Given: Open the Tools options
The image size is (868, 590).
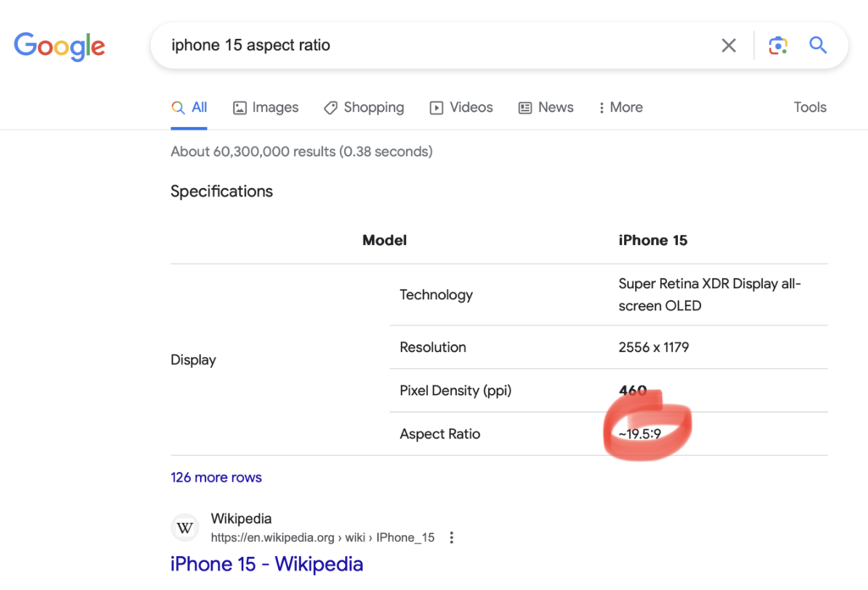Looking at the screenshot, I should (810, 108).
